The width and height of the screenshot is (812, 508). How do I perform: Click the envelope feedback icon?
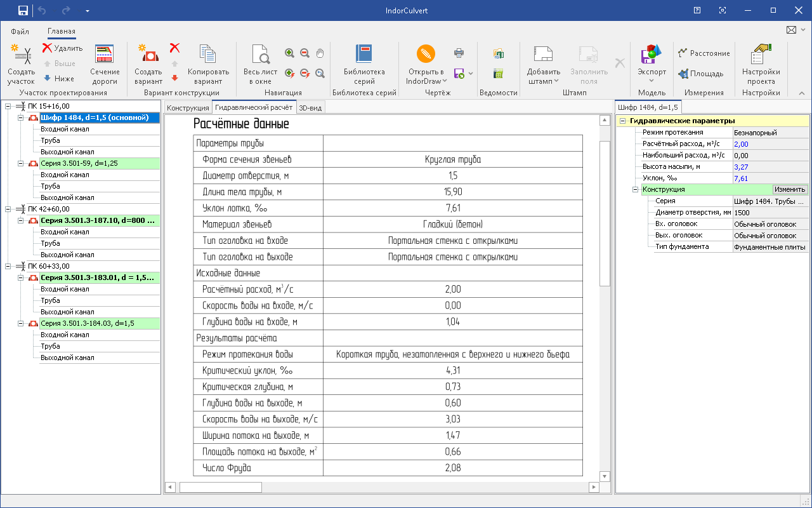coord(791,30)
